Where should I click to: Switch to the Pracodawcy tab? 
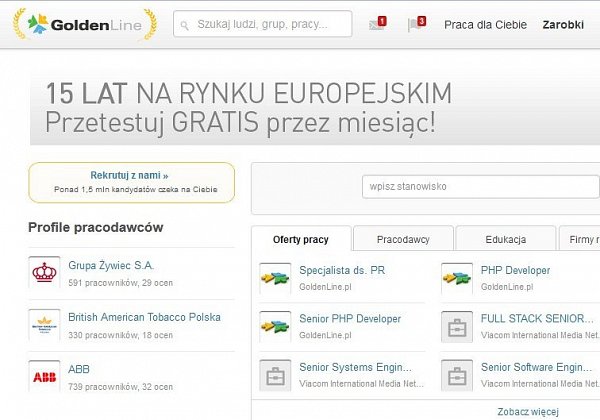[x=403, y=239]
